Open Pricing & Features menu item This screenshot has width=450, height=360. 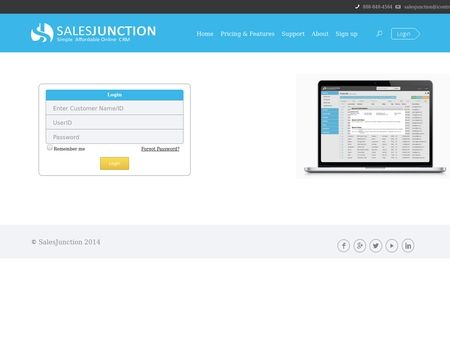247,34
